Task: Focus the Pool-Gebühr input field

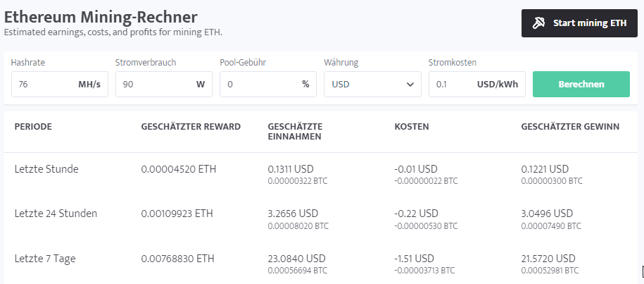Action: point(268,85)
